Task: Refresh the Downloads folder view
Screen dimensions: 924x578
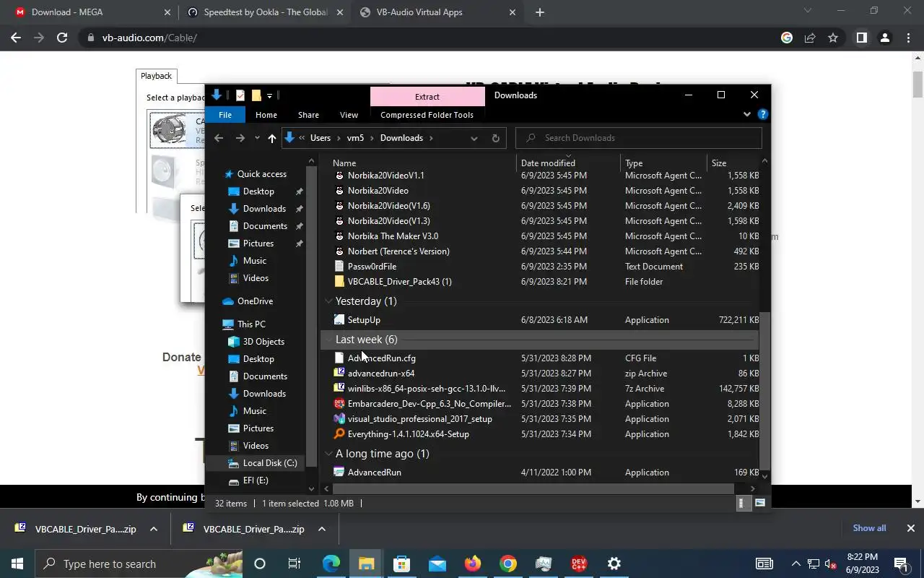Action: (x=495, y=138)
